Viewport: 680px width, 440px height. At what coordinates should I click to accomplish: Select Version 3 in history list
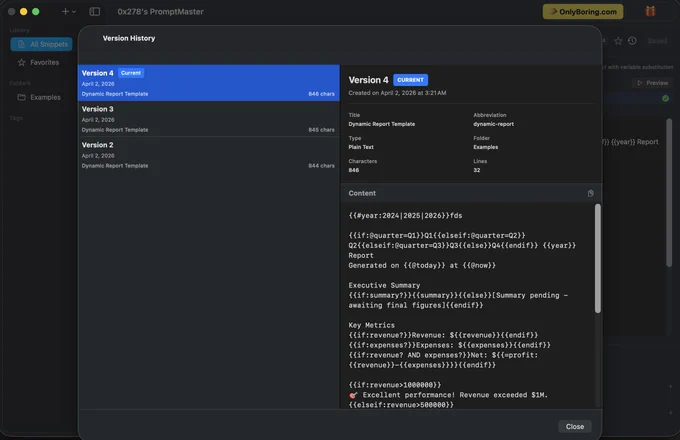(x=209, y=119)
